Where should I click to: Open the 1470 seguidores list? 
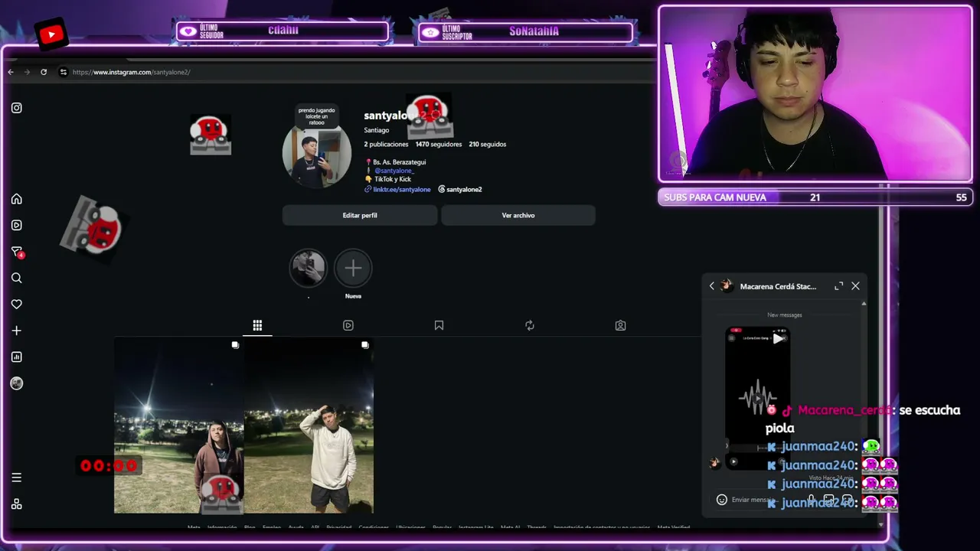[439, 144]
